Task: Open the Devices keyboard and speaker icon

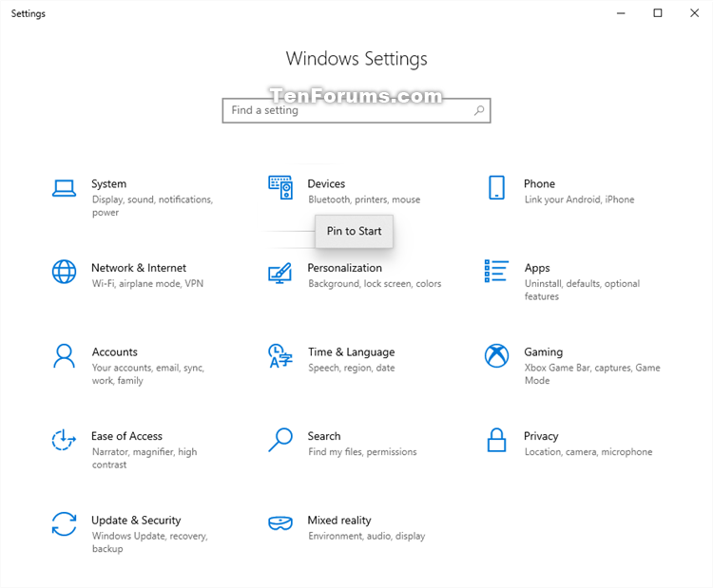Action: click(x=280, y=187)
